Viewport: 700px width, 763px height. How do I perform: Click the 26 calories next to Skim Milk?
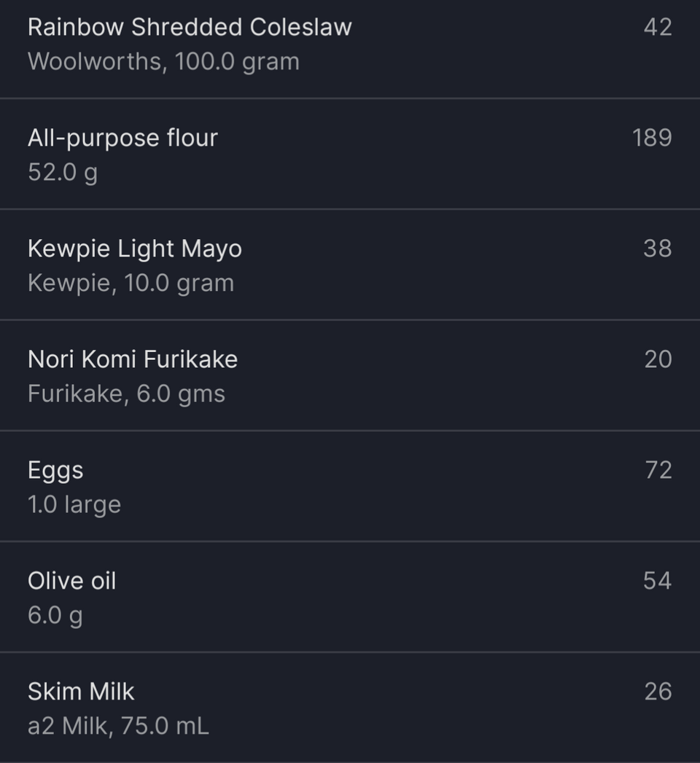pyautogui.click(x=658, y=692)
